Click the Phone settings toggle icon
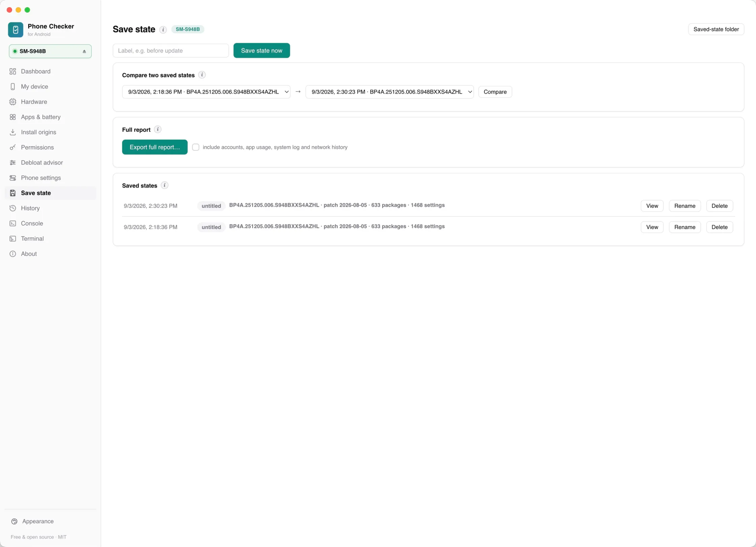Viewport: 756px width, 547px height. [x=13, y=177]
